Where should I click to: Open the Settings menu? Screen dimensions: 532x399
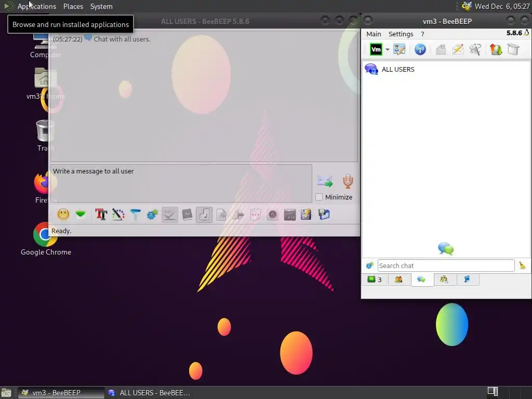(401, 34)
